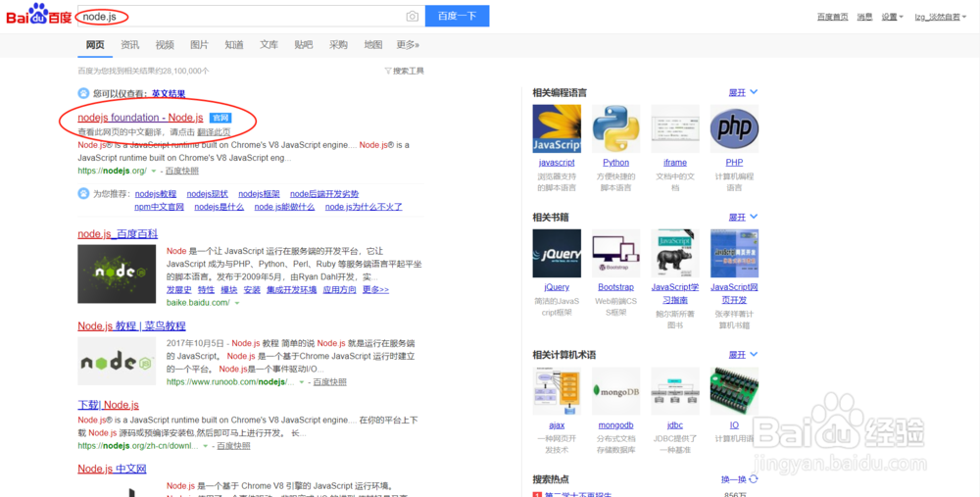This screenshot has width=980, height=497.
Task: Click the IO circuit board icon
Action: click(x=734, y=391)
